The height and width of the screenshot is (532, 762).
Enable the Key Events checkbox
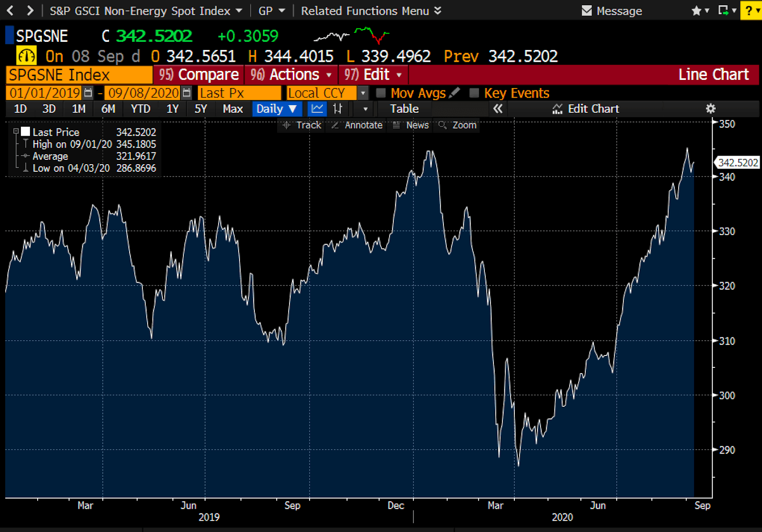point(474,93)
